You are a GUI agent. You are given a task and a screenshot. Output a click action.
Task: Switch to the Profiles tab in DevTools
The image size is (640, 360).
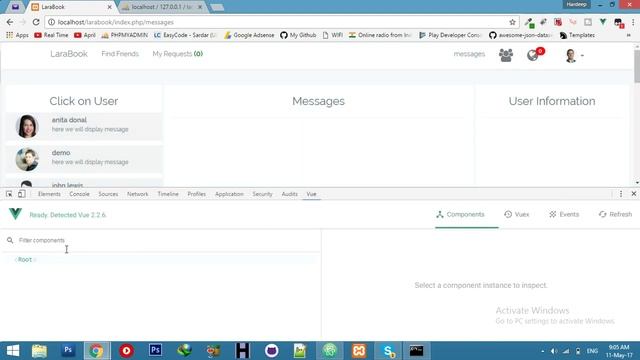[x=196, y=194]
